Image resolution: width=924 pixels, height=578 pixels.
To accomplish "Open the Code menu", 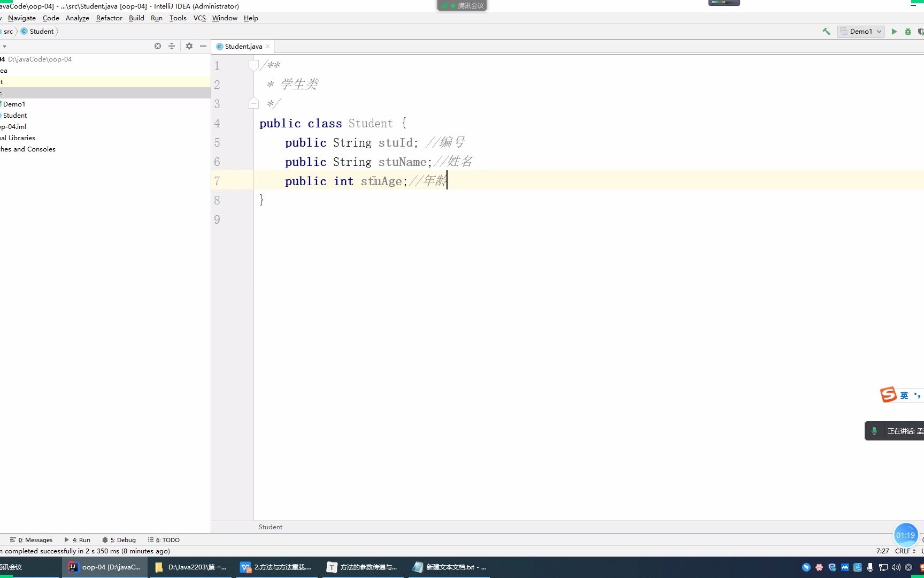I will [51, 18].
